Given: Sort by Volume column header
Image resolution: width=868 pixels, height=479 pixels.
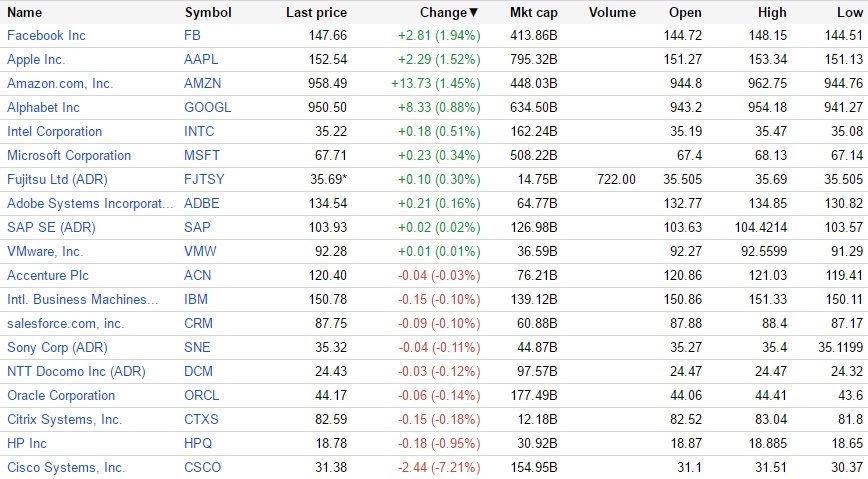Looking at the screenshot, I should click(612, 13).
